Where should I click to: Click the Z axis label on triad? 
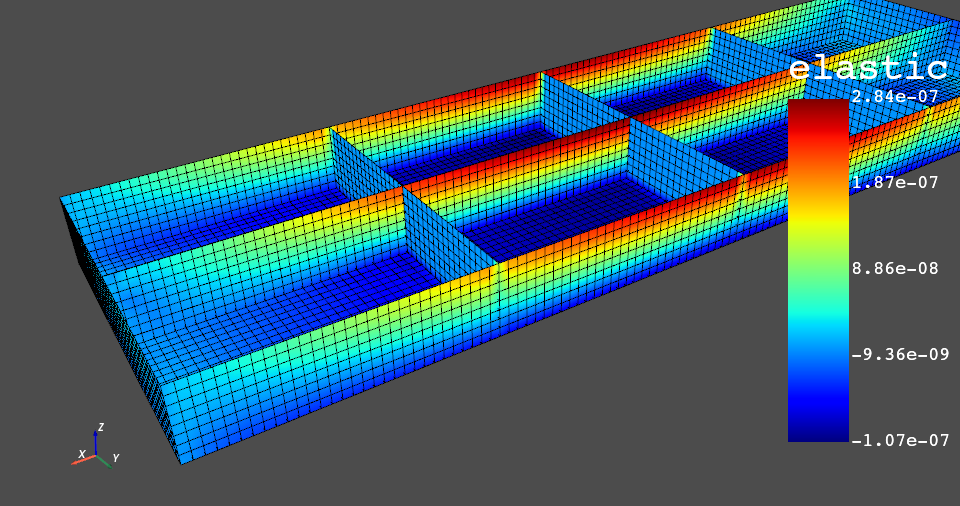pyautogui.click(x=100, y=427)
